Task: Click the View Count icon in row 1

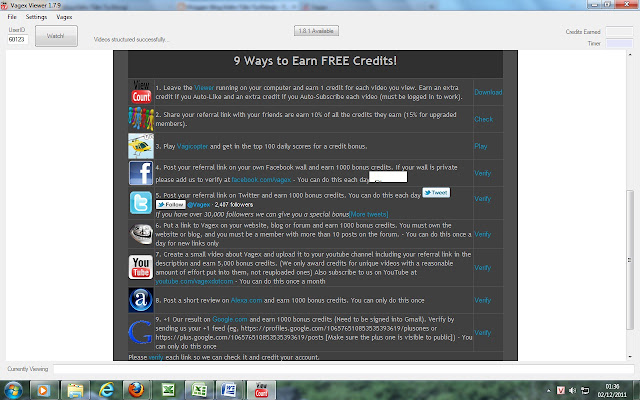Action: (x=141, y=92)
